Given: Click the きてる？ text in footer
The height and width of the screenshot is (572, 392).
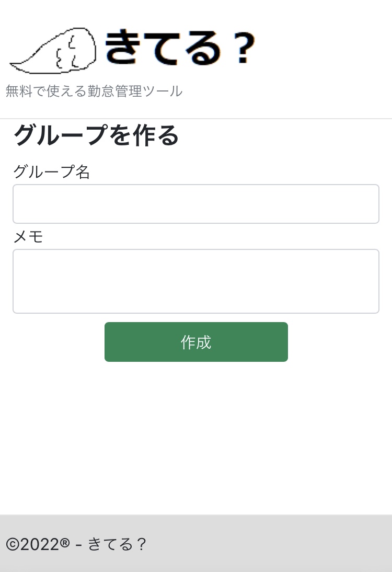Looking at the screenshot, I should click(117, 544).
